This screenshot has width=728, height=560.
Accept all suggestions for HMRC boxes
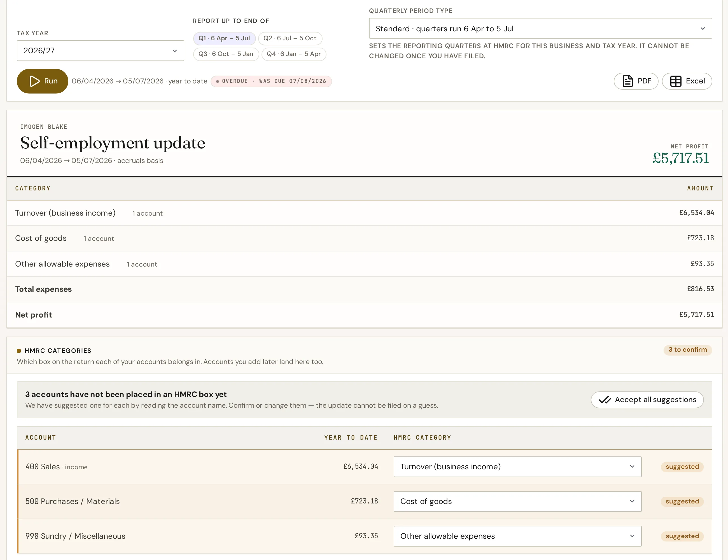tap(647, 400)
